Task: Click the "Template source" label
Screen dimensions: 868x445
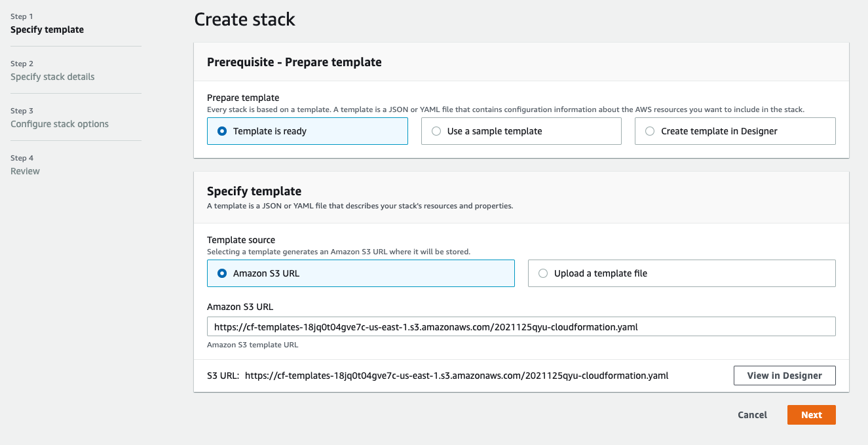Action: [240, 239]
